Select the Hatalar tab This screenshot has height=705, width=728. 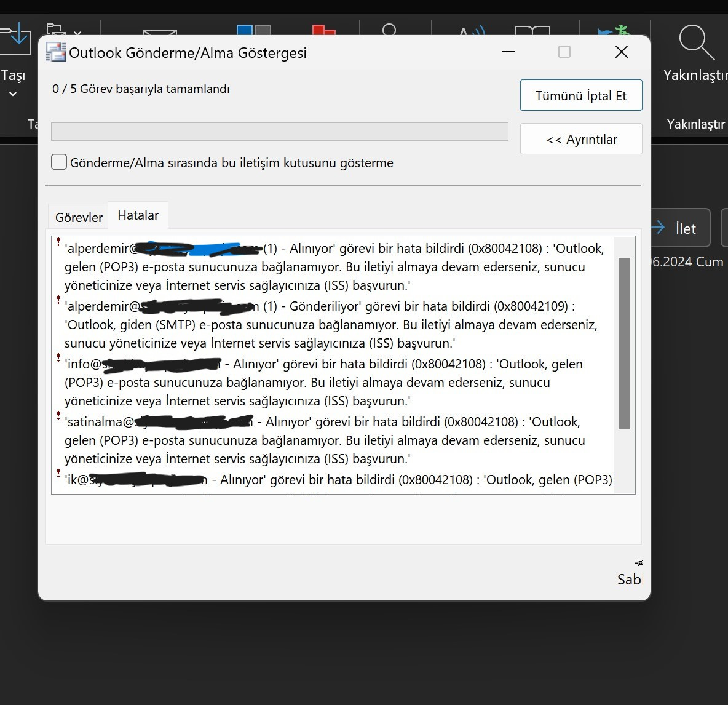[x=138, y=215]
